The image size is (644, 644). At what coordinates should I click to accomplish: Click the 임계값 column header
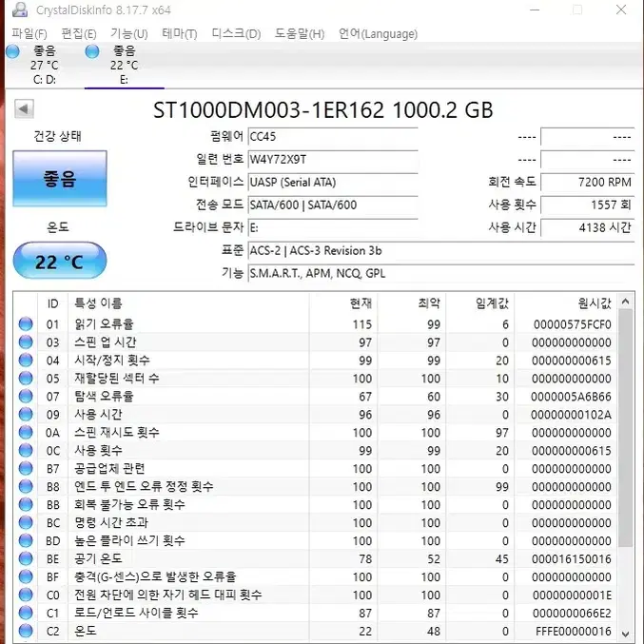[x=480, y=303]
